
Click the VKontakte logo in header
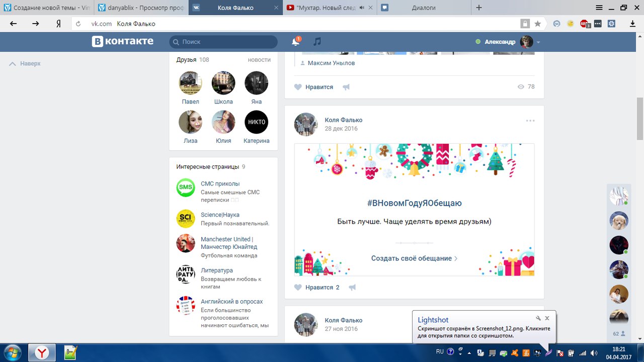click(123, 42)
